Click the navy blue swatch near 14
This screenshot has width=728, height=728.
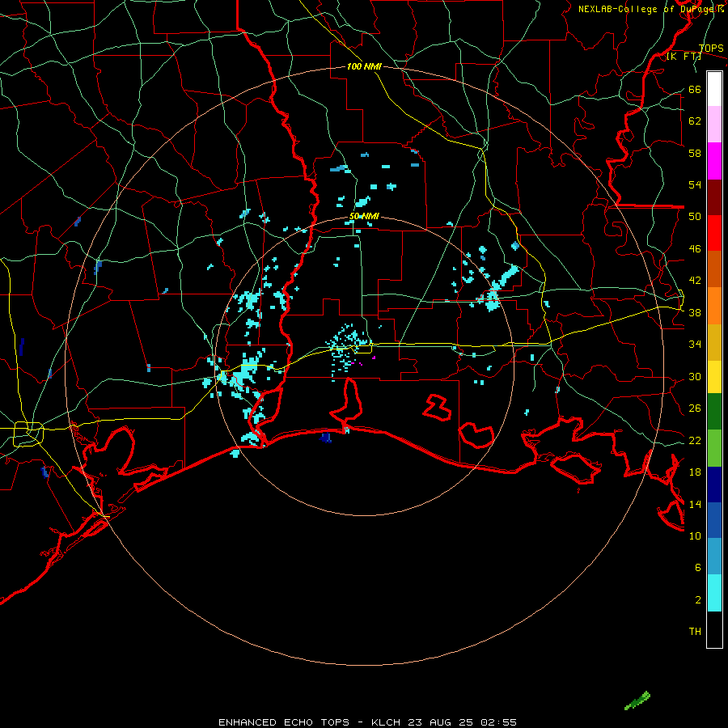[x=714, y=485]
